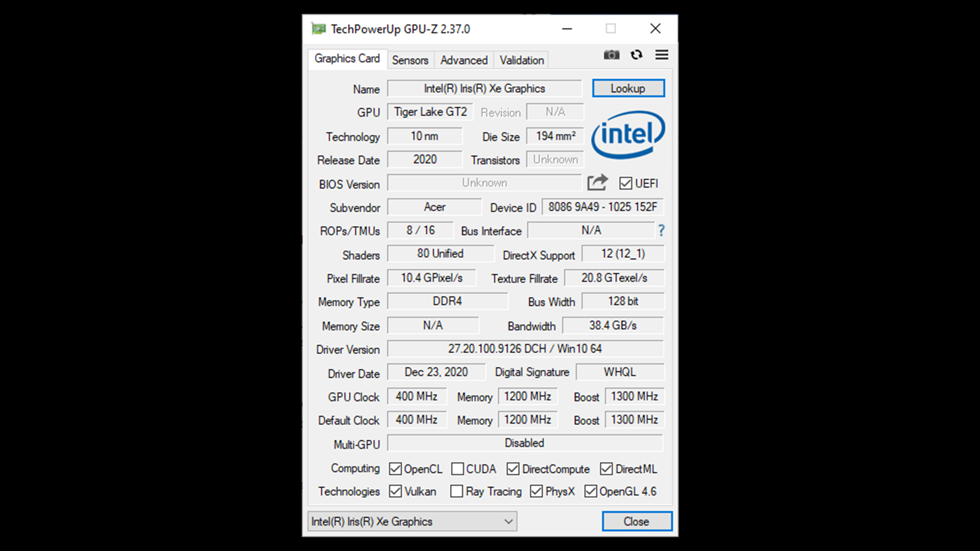Toggle the UEFI checkbox
Screen dimensions: 980x551
coord(625,183)
